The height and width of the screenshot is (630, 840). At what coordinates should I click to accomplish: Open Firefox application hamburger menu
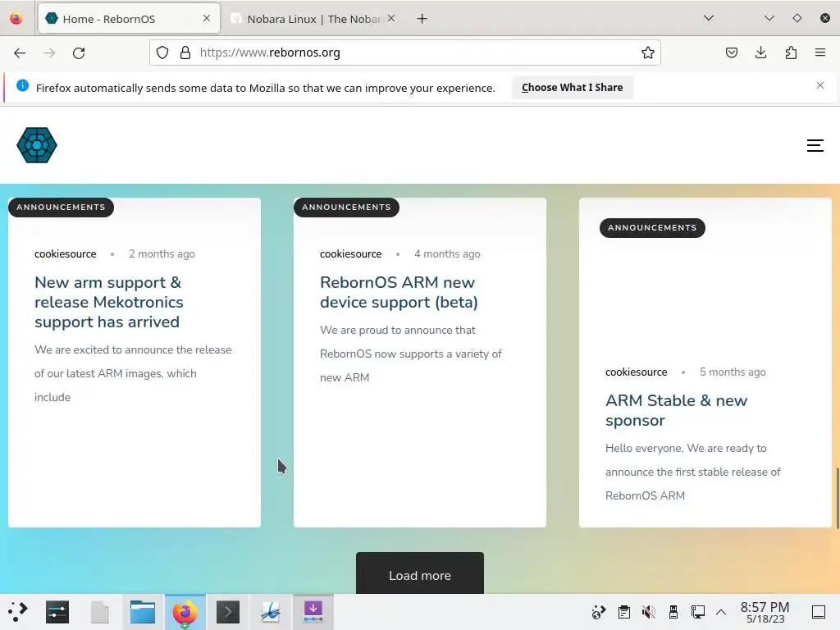[820, 52]
